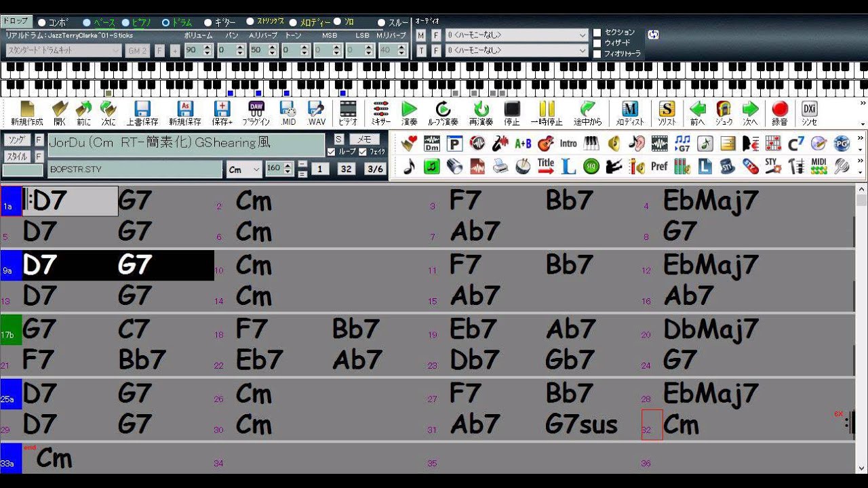
Task: Click the ソング button
Action: 17,140
